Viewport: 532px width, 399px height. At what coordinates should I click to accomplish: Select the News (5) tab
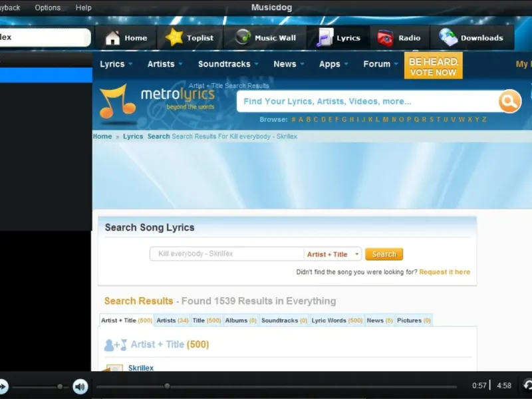coord(380,321)
